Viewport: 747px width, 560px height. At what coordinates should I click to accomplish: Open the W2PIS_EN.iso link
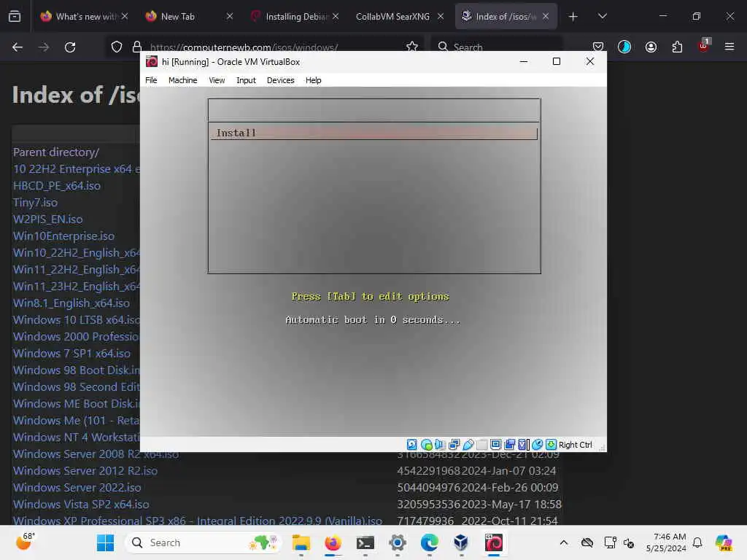pos(47,219)
